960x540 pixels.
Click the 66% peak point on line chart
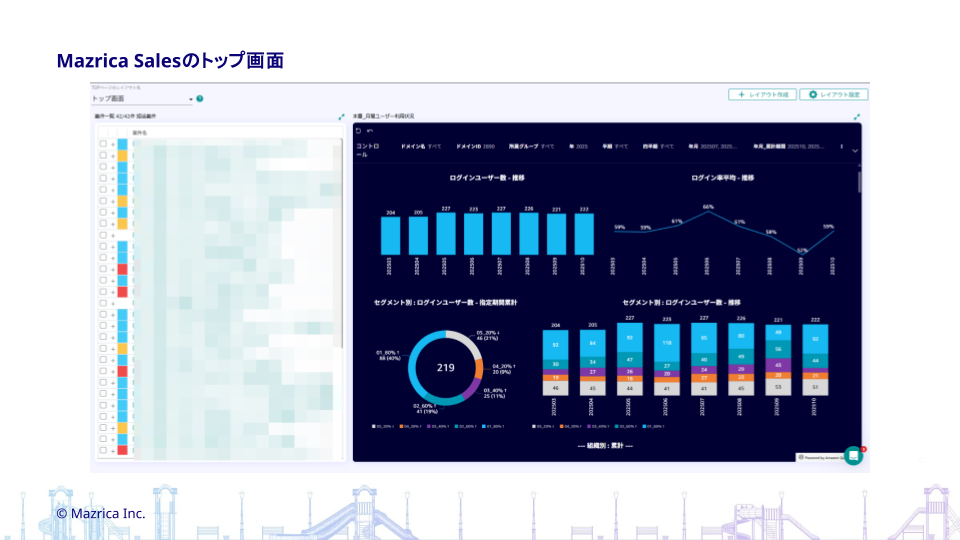708,212
